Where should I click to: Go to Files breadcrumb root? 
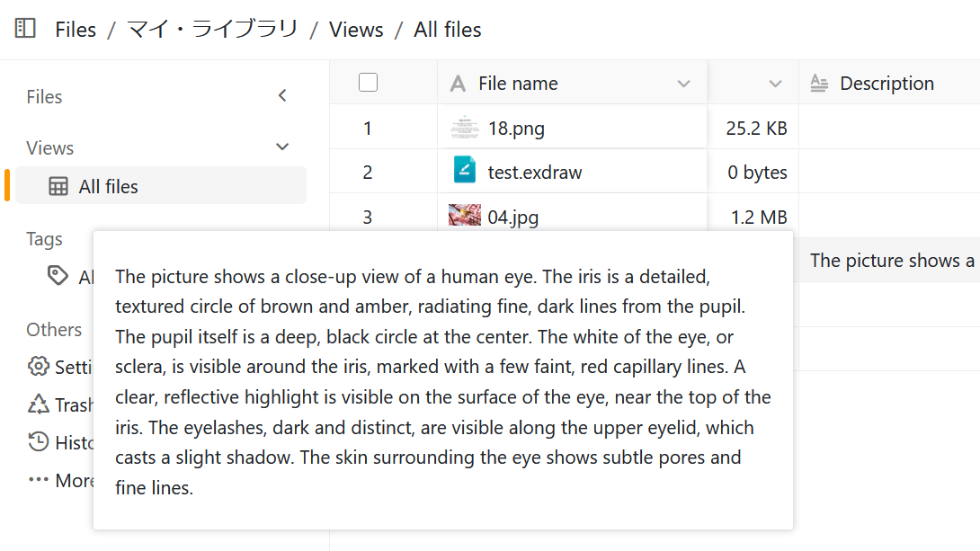click(x=76, y=30)
